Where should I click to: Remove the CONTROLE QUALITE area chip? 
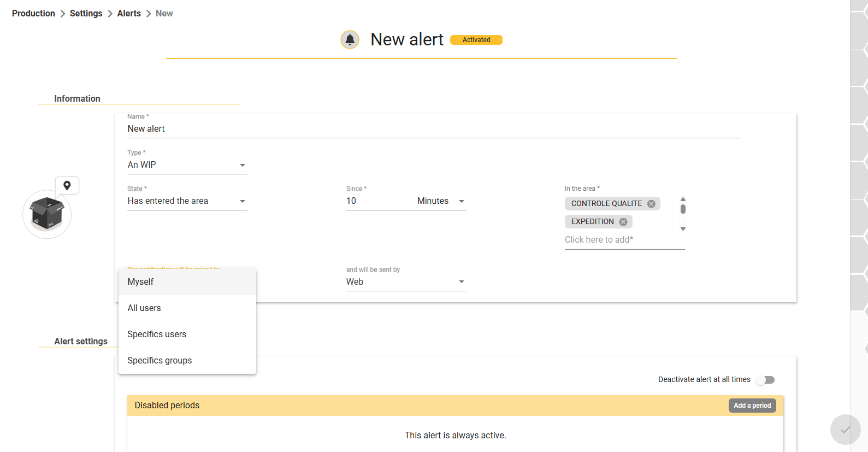pyautogui.click(x=651, y=204)
